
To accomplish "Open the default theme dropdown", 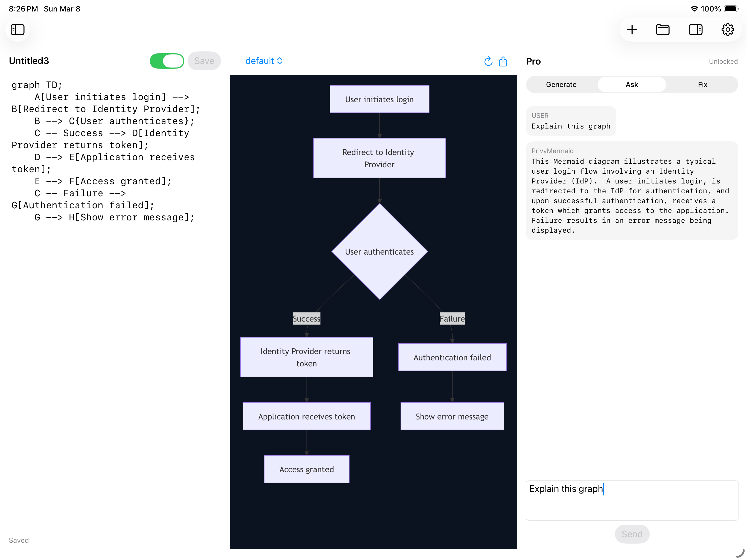I will pyautogui.click(x=264, y=61).
